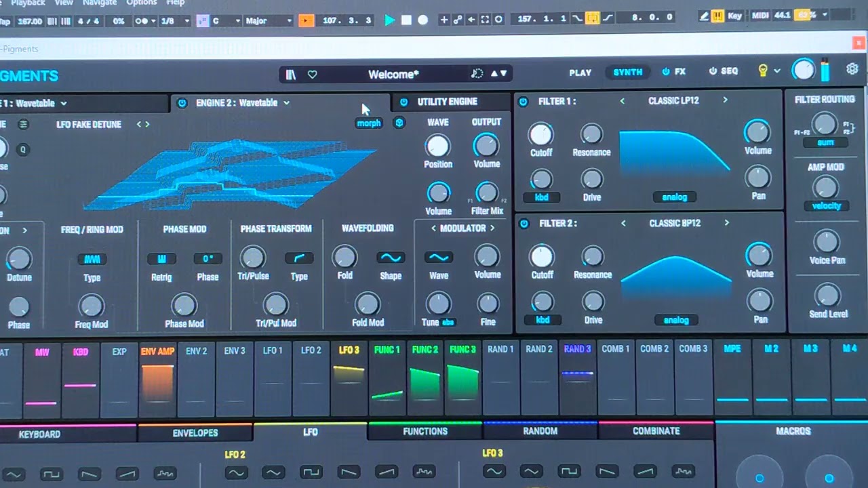Click the next MODULATOR arrow

[492, 228]
